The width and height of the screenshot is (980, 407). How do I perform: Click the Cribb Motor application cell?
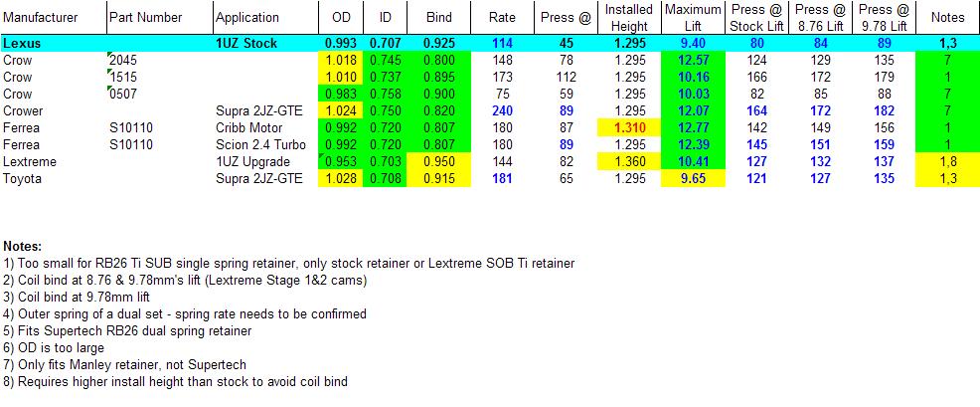(265, 128)
